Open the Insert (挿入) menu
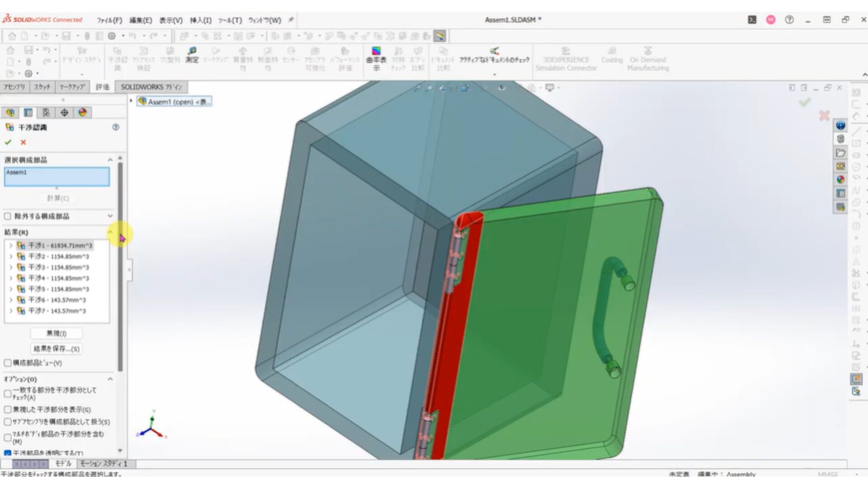This screenshot has width=868, height=488. click(x=200, y=20)
